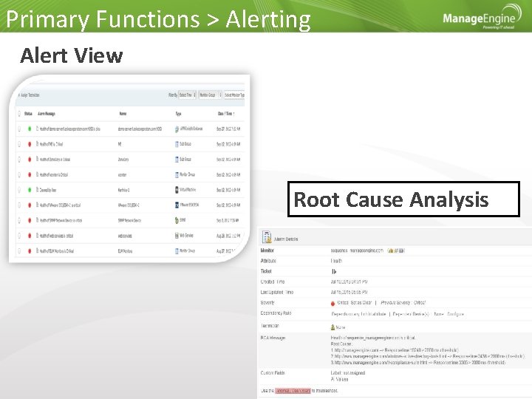The image size is (532, 399).
Task: Open the Select Monitor Type dropdown
Action: 234,95
